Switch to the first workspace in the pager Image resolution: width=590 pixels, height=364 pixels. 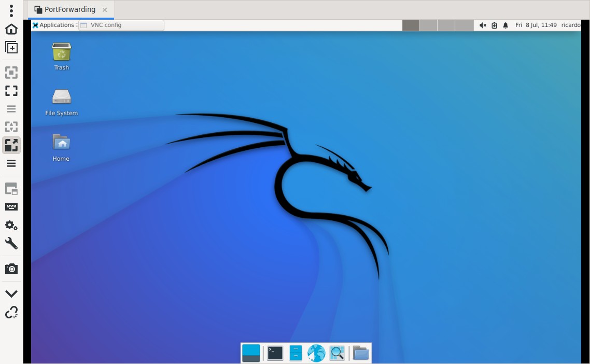tap(411, 25)
